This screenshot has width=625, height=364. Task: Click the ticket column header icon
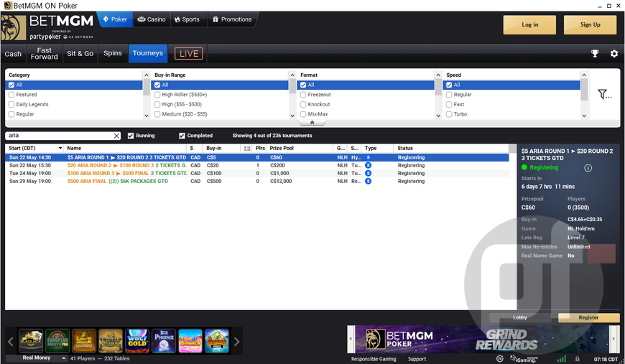point(247,149)
